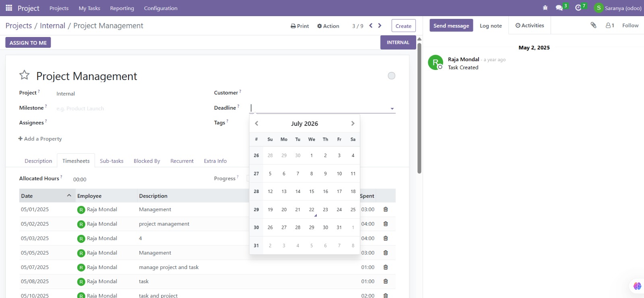This screenshot has width=644, height=298.
Task: Click description 'manage project and task'
Action: (x=169, y=267)
